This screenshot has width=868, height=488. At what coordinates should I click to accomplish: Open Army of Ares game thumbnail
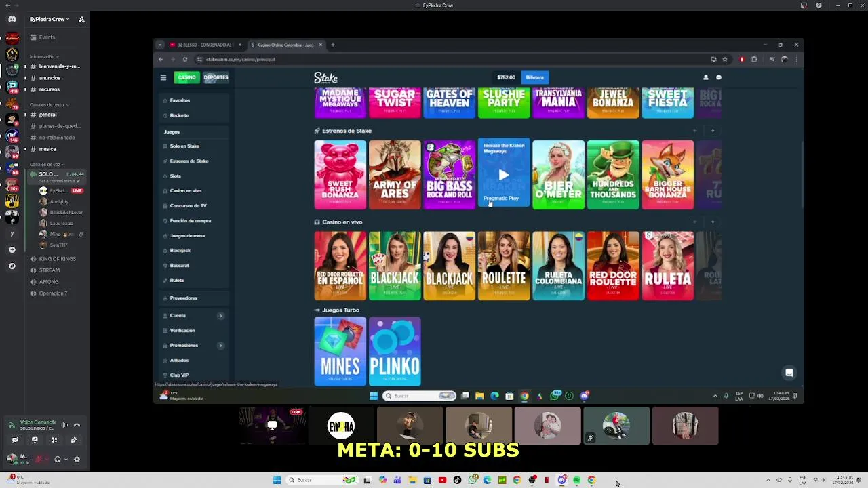pos(395,175)
